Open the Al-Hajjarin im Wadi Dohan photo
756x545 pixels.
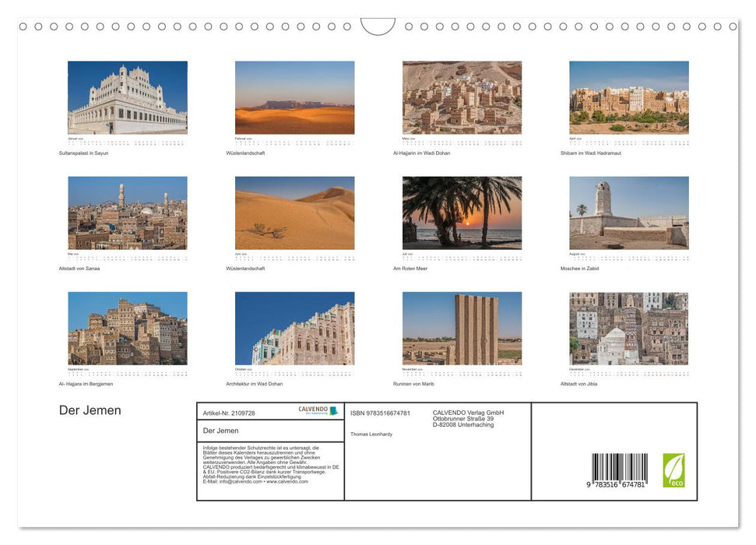[x=462, y=97]
